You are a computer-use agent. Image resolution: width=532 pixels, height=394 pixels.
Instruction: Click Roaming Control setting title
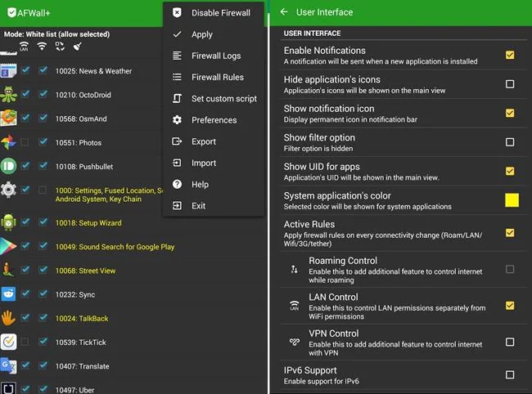coord(343,261)
